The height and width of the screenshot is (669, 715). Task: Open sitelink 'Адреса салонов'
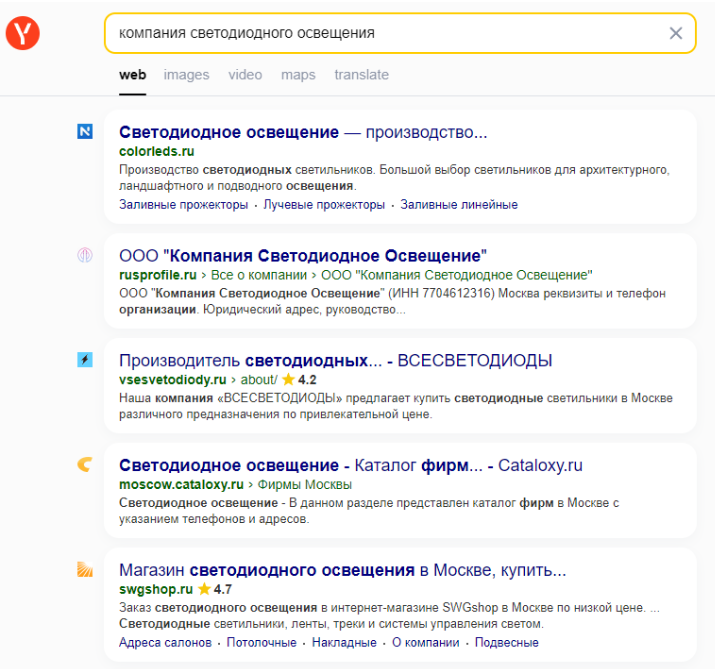pos(166,643)
